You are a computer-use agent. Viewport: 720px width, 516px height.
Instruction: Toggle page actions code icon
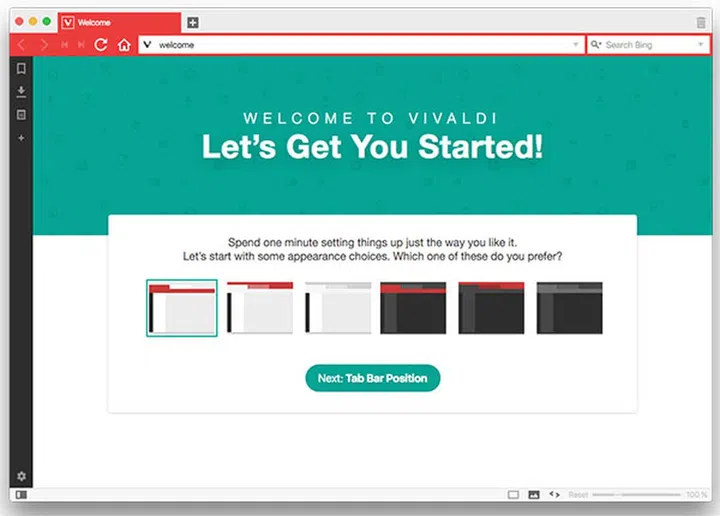[x=554, y=494]
